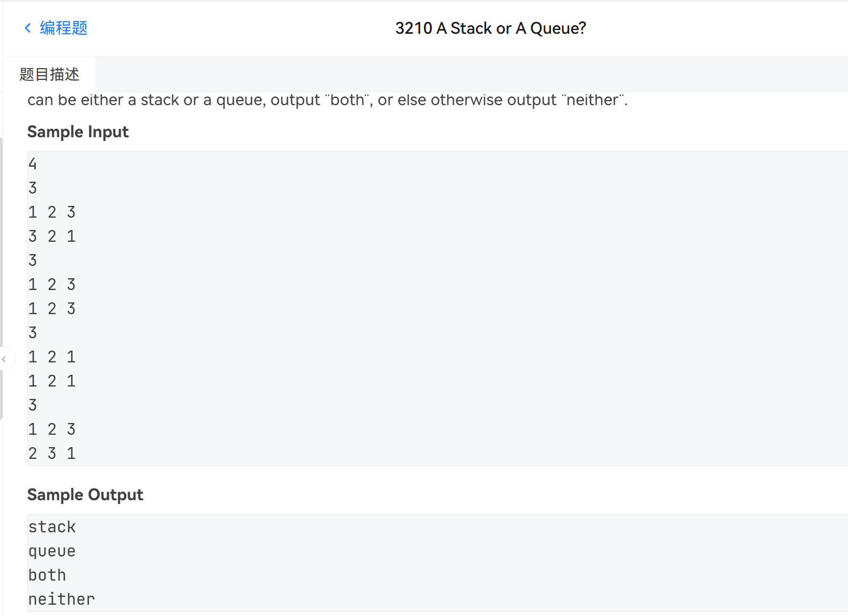Select the problem title 3210 A Stack or A Queue?

[x=490, y=28]
